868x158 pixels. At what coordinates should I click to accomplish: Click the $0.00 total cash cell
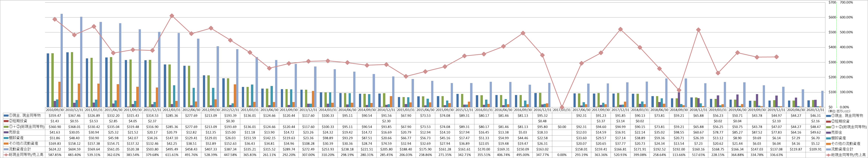pos(562,127)
